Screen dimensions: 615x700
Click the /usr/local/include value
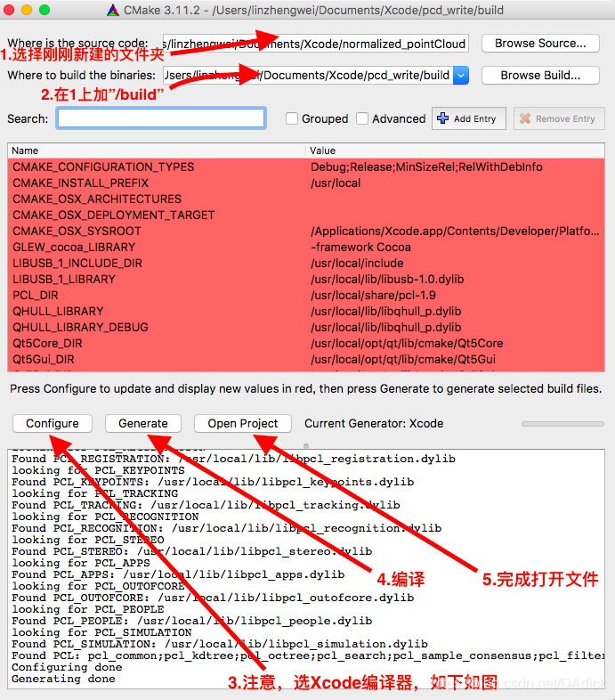[357, 264]
